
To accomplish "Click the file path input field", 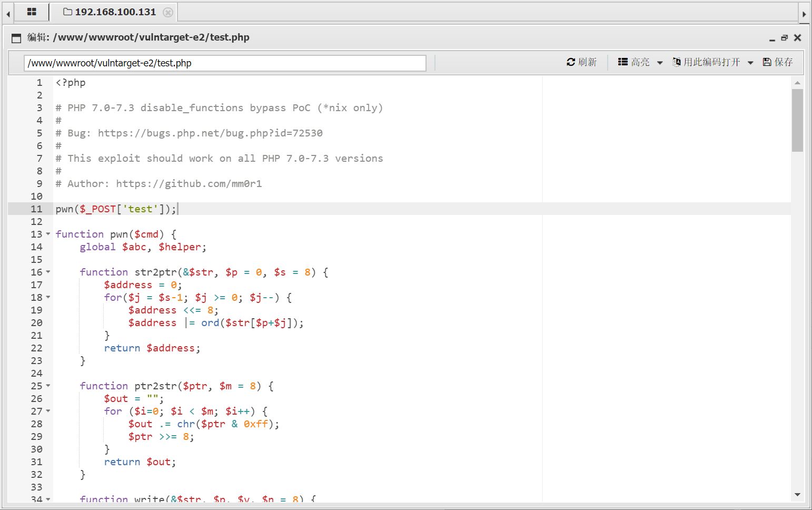I will pos(225,63).
